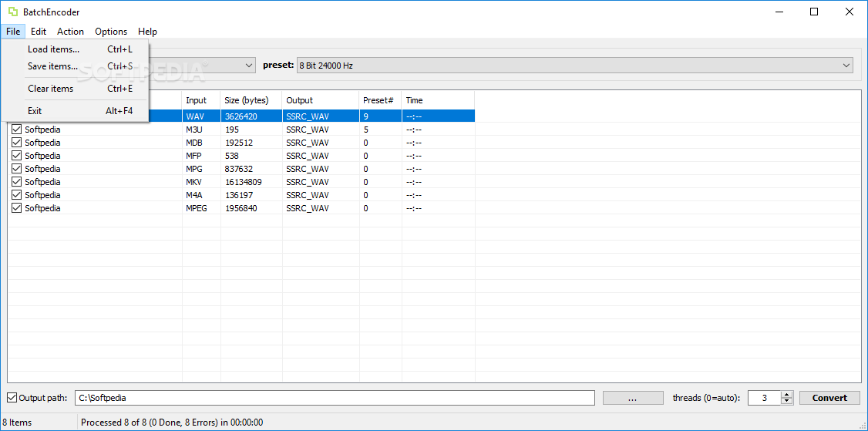This screenshot has width=868, height=431.
Task: Maximize the BatchEncoder window
Action: pos(814,12)
